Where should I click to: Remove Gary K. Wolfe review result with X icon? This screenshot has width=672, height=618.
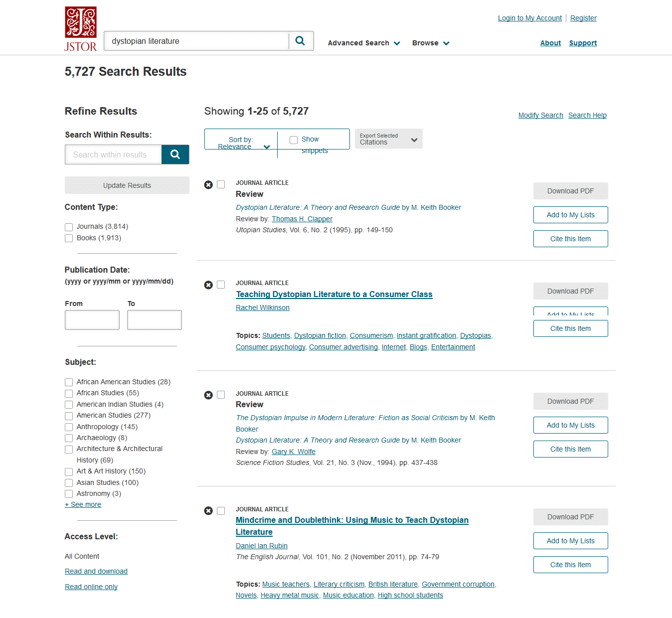208,395
